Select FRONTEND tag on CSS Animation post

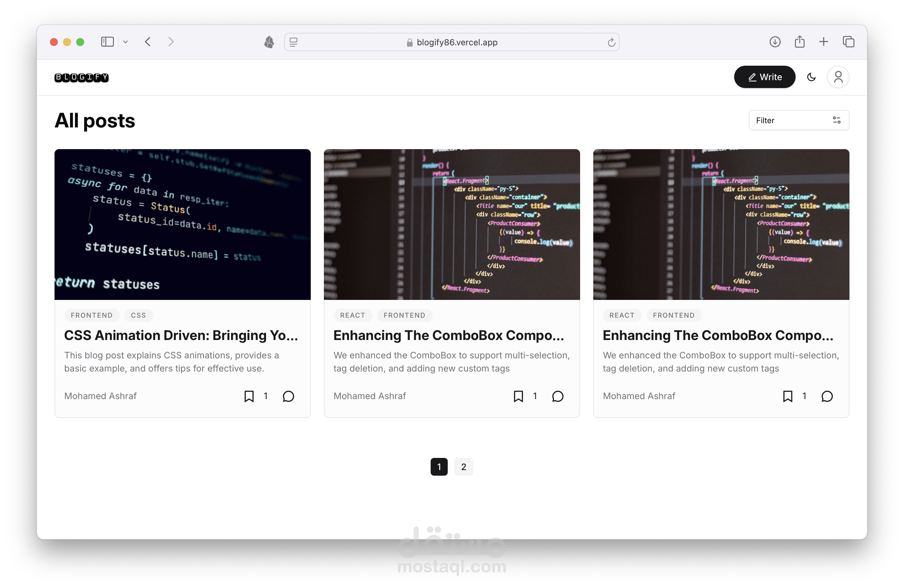(x=92, y=315)
